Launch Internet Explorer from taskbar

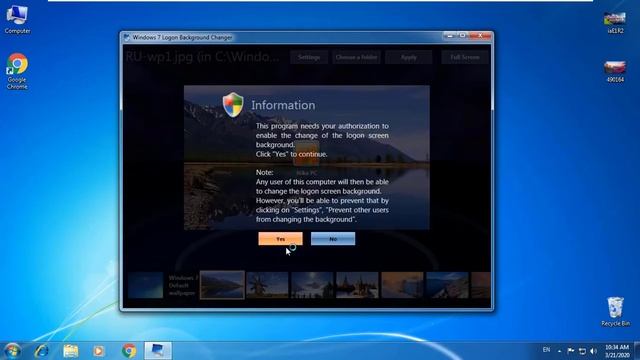click(x=42, y=351)
